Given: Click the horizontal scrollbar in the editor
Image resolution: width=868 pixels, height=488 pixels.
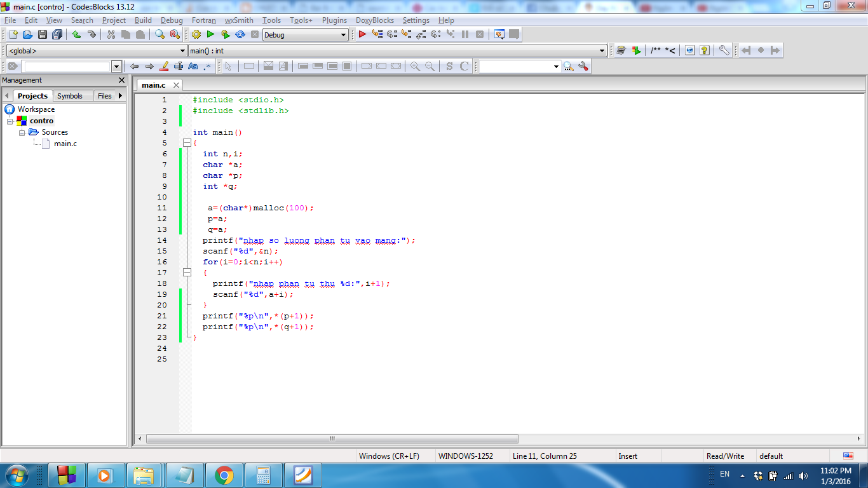Looking at the screenshot, I should tap(332, 438).
